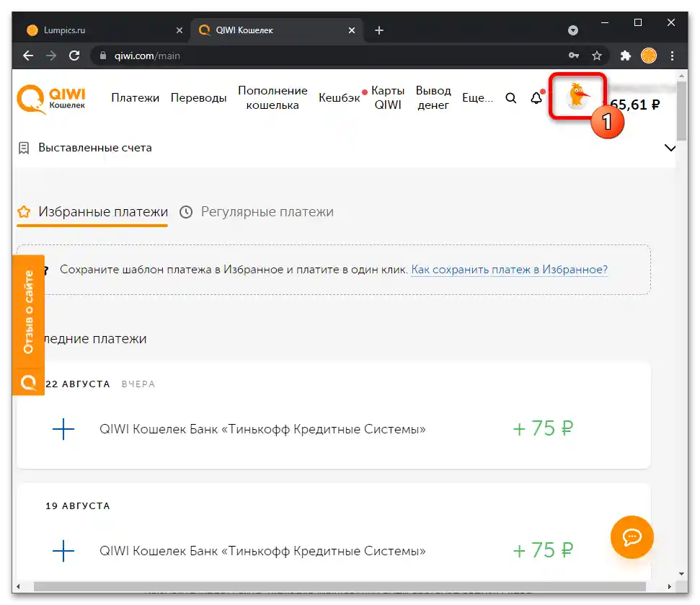Maximize the browser window
Screen dimensions: 700x605
[638, 22]
